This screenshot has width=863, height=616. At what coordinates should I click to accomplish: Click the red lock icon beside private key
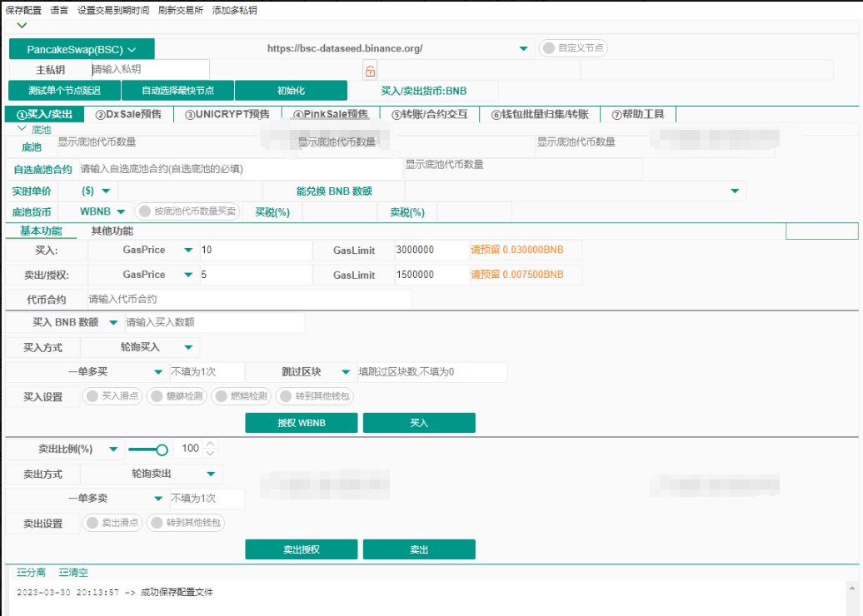[x=370, y=71]
